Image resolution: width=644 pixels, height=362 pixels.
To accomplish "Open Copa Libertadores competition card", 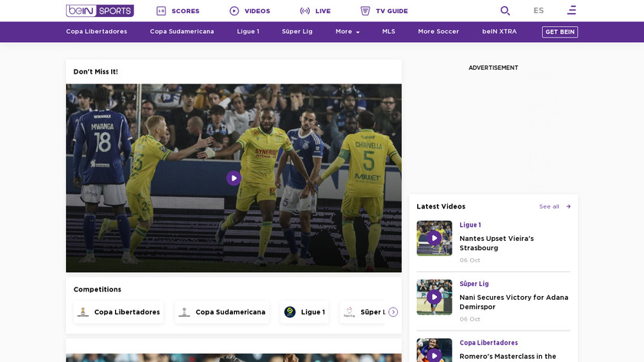I will (x=119, y=312).
